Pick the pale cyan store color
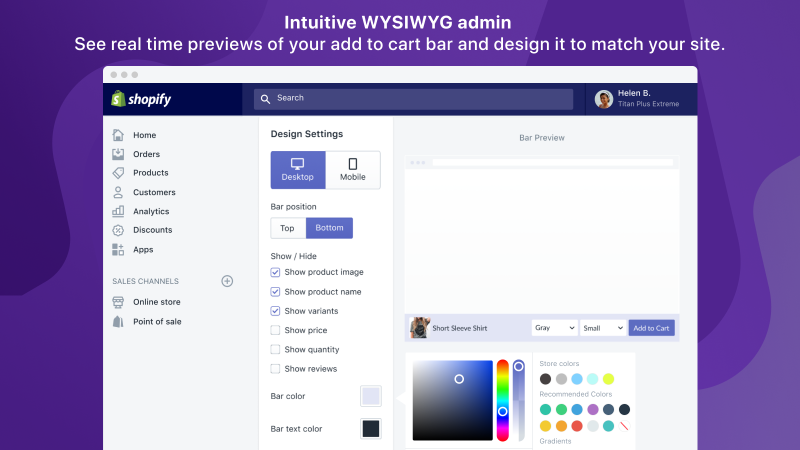Screen dimensions: 800x450 [x=592, y=379]
